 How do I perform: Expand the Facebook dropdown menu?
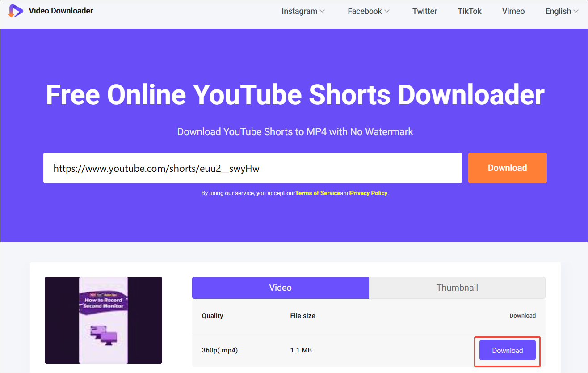tap(369, 11)
